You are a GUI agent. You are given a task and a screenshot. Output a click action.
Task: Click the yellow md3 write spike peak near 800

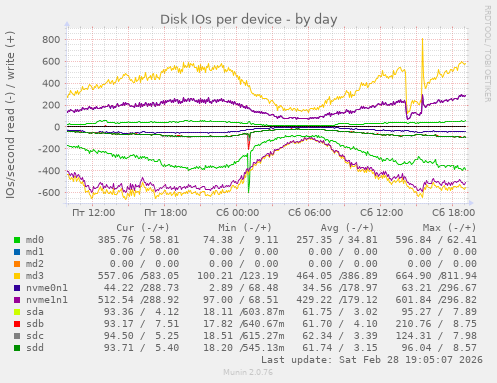[x=422, y=39]
